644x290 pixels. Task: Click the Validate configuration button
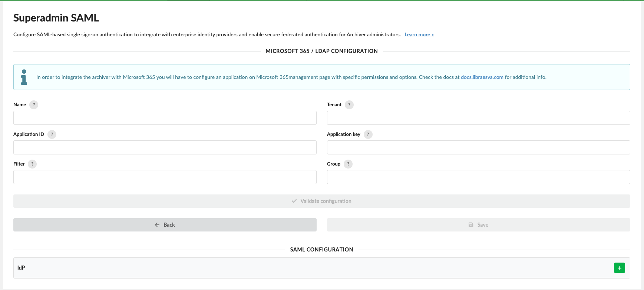click(x=322, y=201)
